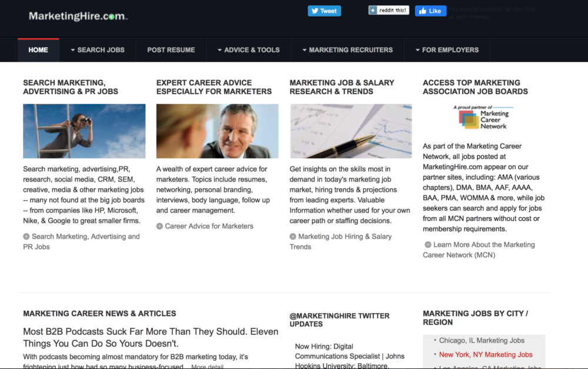Click the EXPERT CAREER ADVICE ESPECIALLY FOR MARKETERS heading

(x=214, y=87)
